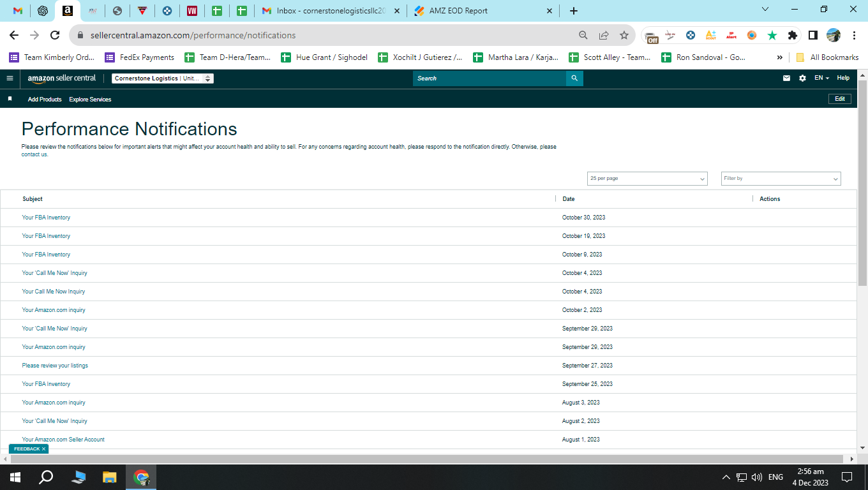The image size is (868, 490).
Task: Reload the page with refresh icon
Action: [x=55, y=35]
